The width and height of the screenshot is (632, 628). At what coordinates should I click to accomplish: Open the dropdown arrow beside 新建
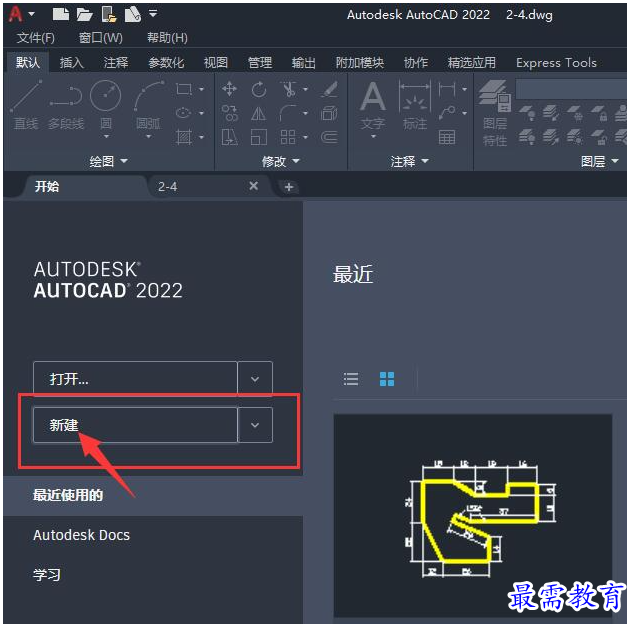click(255, 425)
